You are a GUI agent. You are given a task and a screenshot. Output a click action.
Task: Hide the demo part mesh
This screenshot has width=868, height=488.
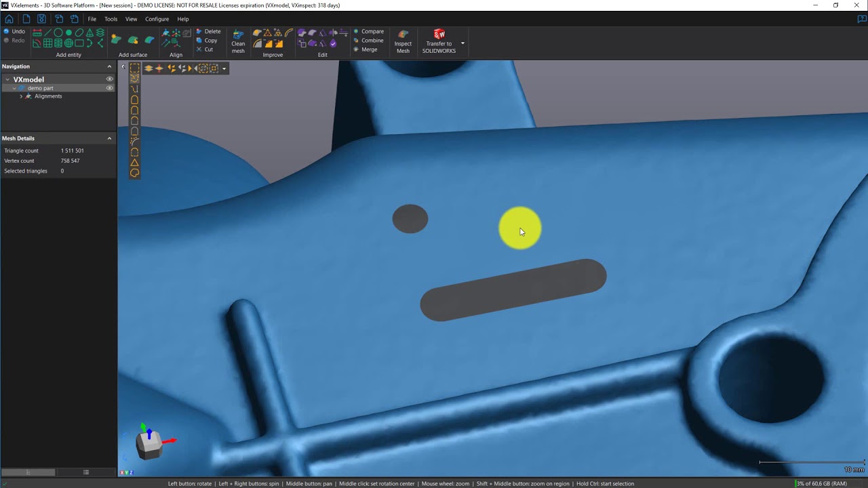(x=109, y=88)
